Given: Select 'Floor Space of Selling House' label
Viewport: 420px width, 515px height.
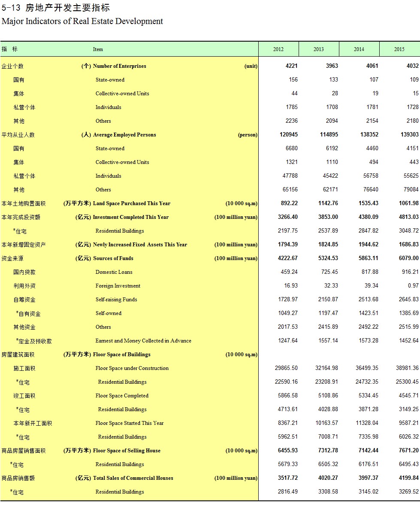Looking at the screenshot, I should click(x=127, y=451).
